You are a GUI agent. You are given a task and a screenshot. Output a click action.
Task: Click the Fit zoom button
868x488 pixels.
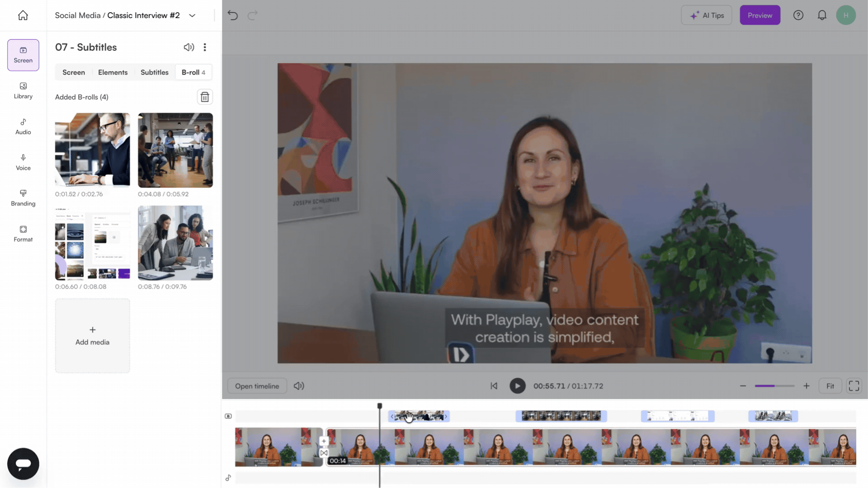(x=830, y=386)
